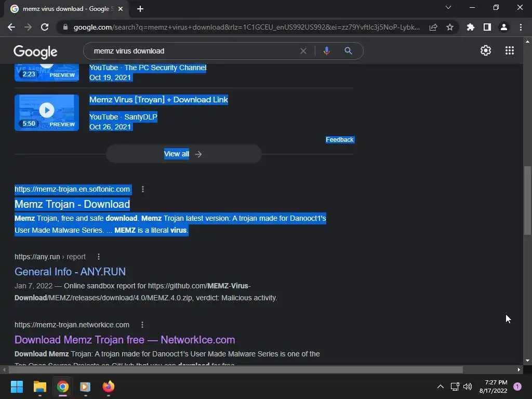
Task: Play the 2:23 video preview thumbnail
Action: [47, 73]
